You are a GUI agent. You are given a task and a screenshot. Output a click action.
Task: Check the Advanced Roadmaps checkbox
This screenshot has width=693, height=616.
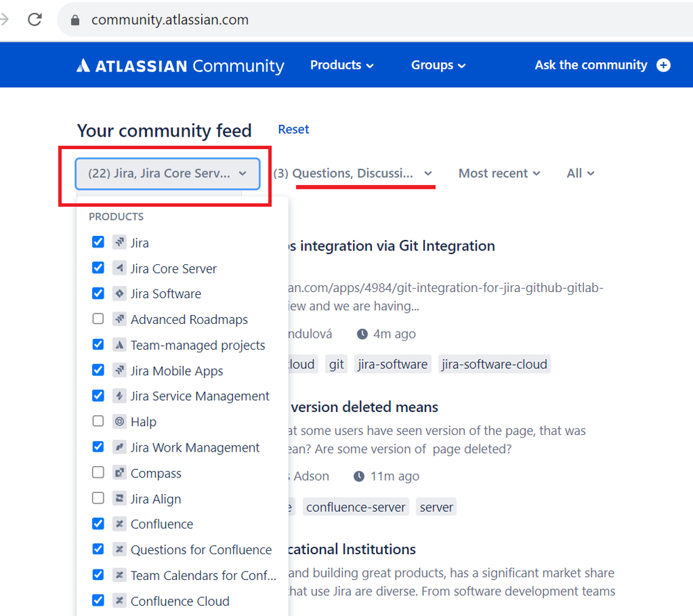pyautogui.click(x=98, y=318)
